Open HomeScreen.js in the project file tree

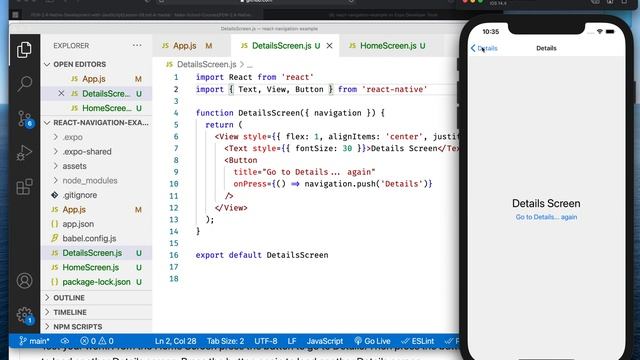pos(90,267)
